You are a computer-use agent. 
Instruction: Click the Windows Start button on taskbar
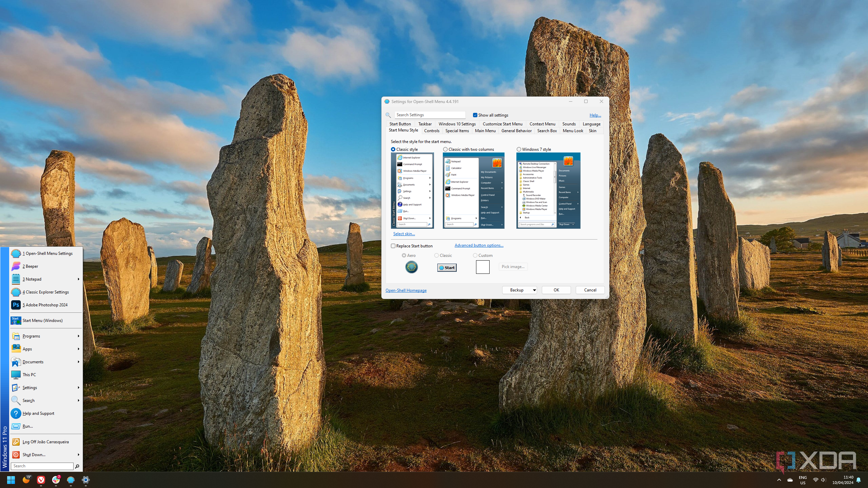pos(11,480)
